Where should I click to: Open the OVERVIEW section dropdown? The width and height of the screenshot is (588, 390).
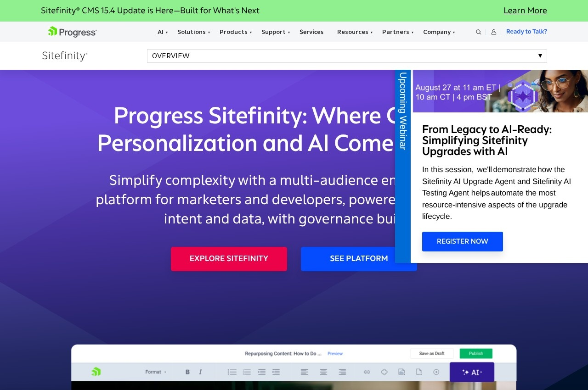pyautogui.click(x=347, y=56)
